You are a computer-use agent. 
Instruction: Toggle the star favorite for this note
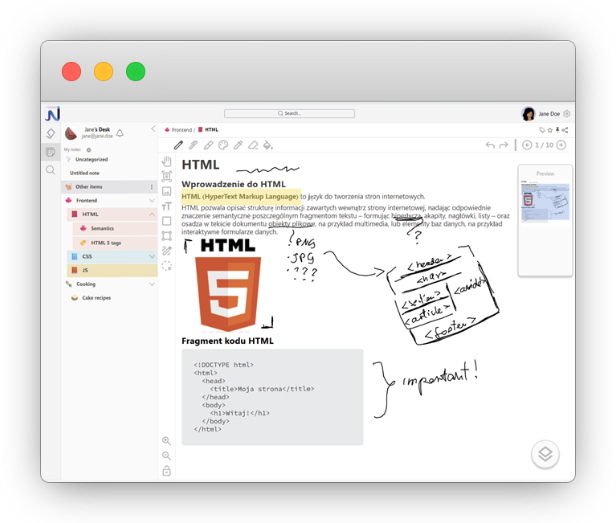pos(550,130)
